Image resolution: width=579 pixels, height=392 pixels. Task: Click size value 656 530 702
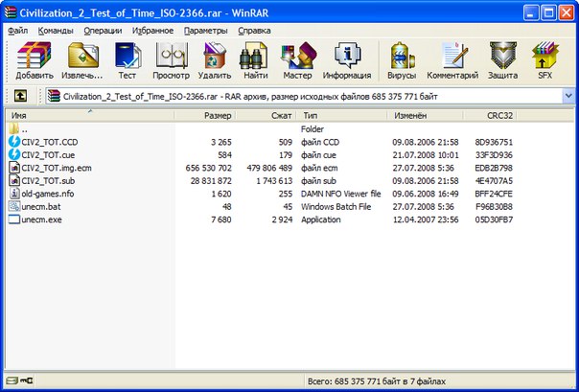[x=209, y=168]
